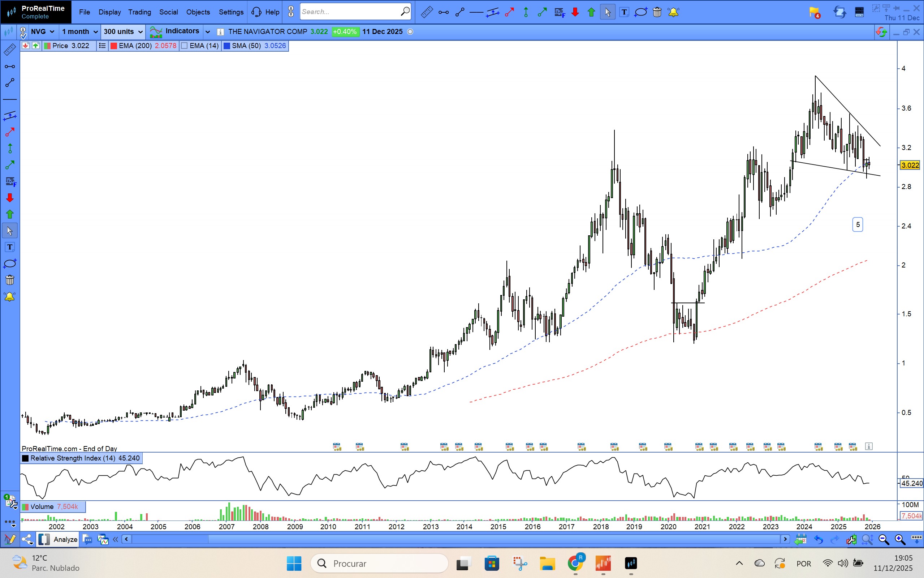Viewport: 924px width, 578px height.
Task: Click the zoom out magnifier icon
Action: 883,539
